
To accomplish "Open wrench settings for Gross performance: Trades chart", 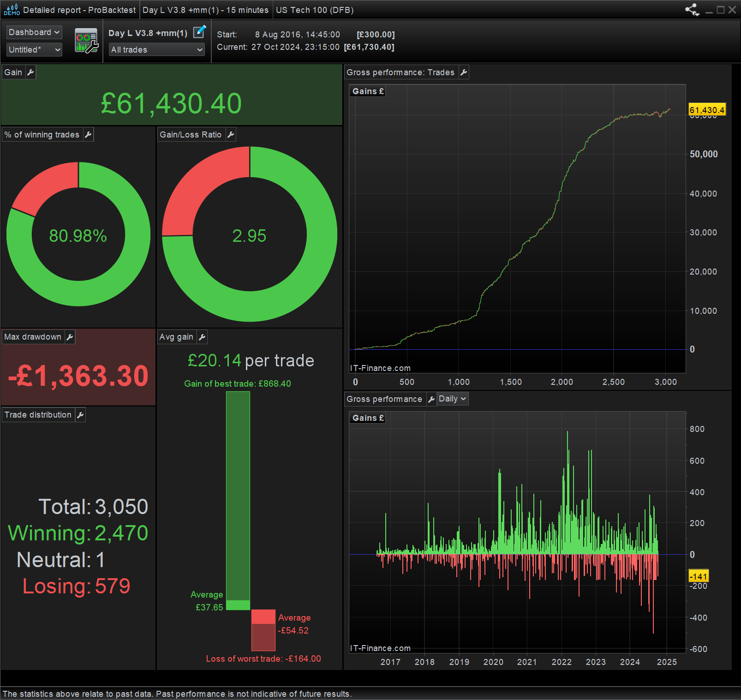I will pyautogui.click(x=464, y=72).
